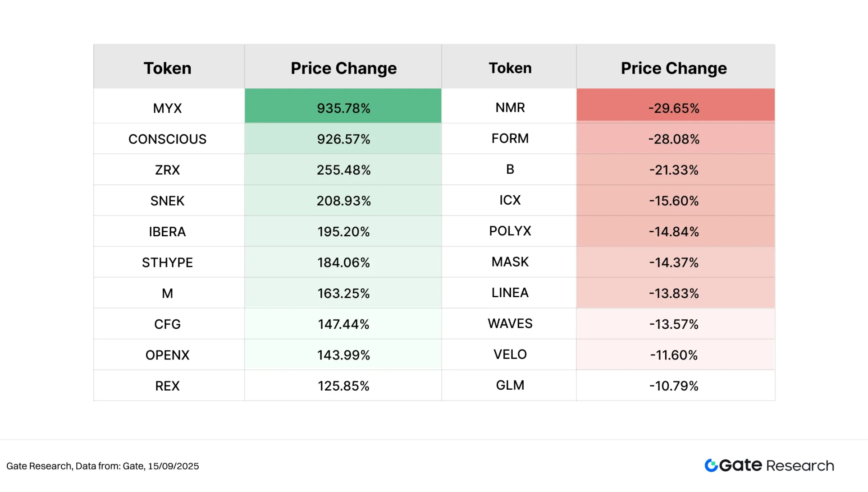868x492 pixels.
Task: Click the data source footer text
Action: tap(103, 466)
